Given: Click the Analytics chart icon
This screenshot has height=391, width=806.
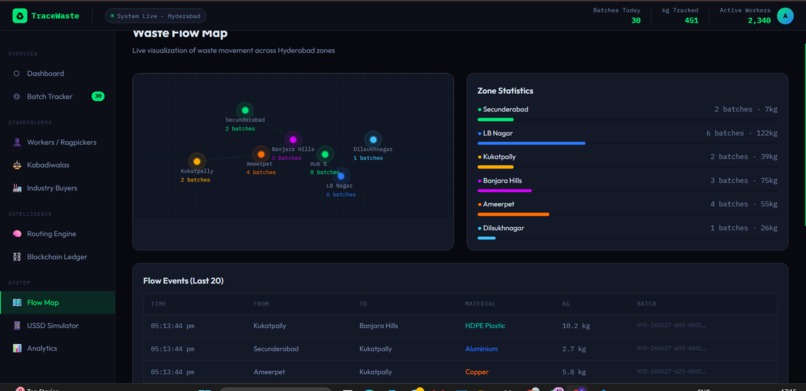Looking at the screenshot, I should pyautogui.click(x=16, y=348).
